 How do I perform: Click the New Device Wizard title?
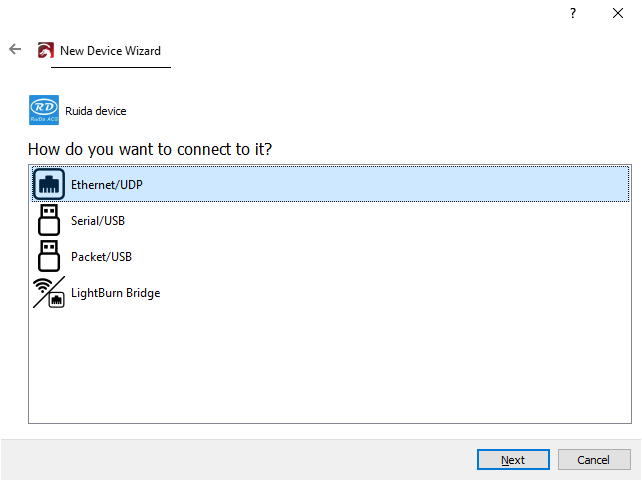coord(110,51)
